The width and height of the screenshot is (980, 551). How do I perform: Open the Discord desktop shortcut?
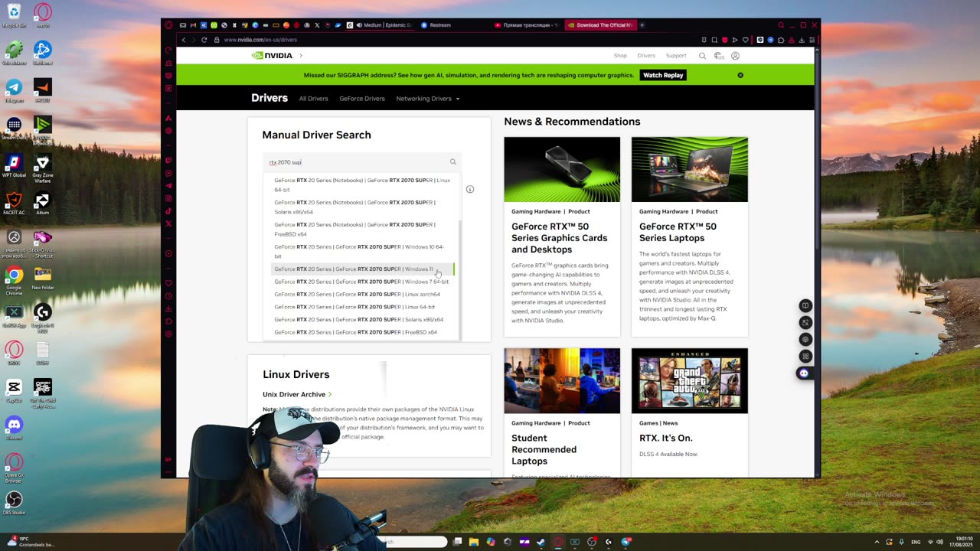14,428
